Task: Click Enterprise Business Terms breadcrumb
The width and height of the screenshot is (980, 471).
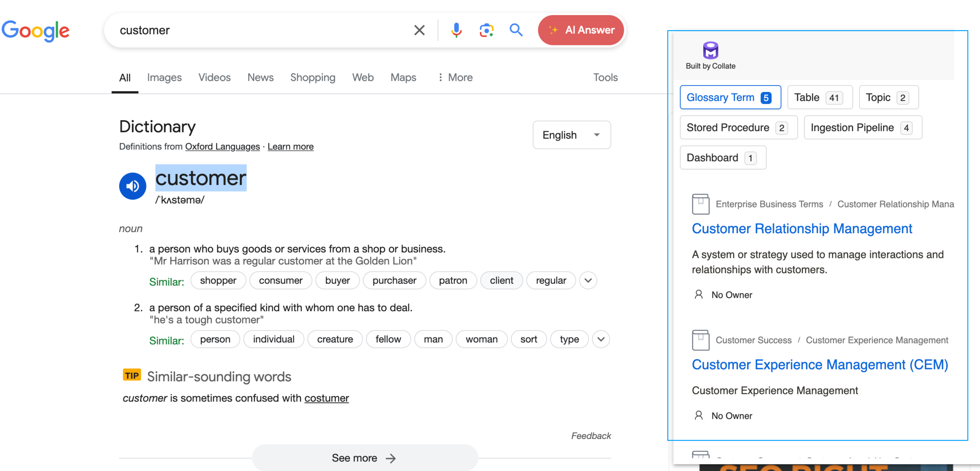Action: [769, 204]
